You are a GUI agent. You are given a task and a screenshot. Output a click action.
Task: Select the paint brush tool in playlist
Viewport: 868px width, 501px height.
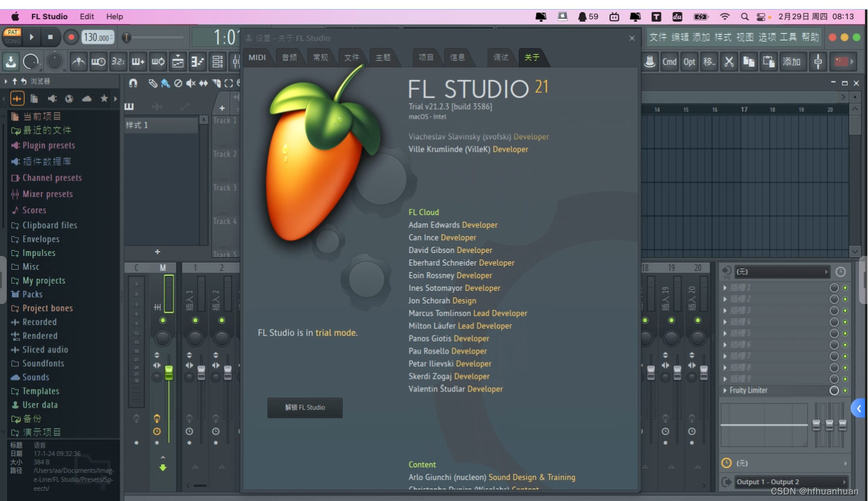[165, 83]
